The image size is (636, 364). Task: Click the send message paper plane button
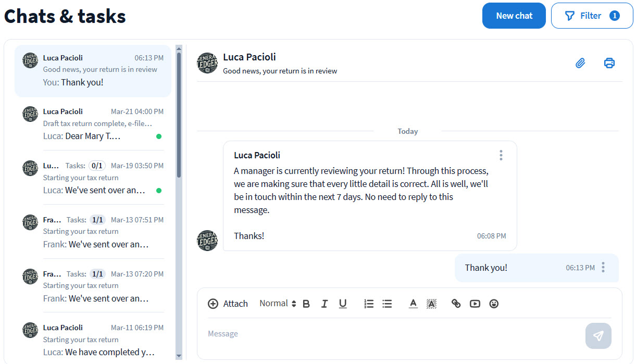(x=598, y=336)
